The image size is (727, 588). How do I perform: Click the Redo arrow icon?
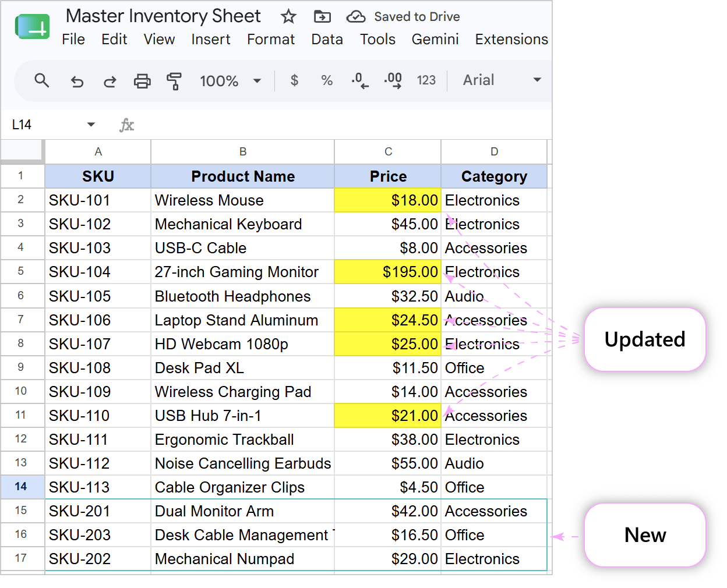[110, 81]
